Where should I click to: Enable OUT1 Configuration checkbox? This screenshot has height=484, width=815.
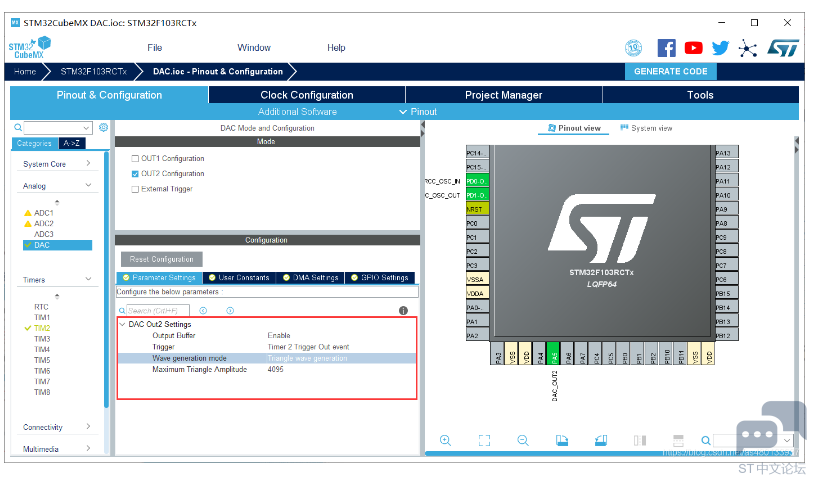(x=135, y=159)
